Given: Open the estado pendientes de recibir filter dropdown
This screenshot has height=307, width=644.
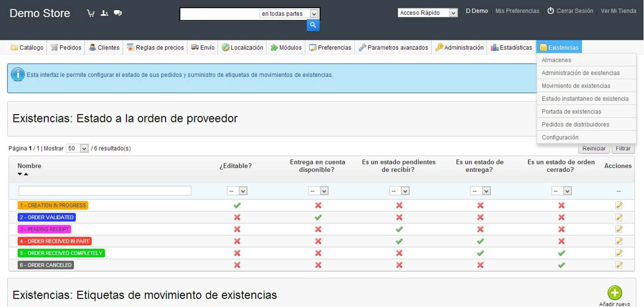Looking at the screenshot, I should pos(399,191).
